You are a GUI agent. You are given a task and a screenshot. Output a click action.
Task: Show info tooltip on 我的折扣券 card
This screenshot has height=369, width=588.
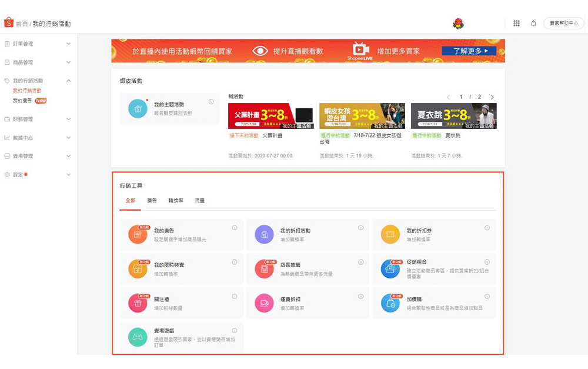tap(487, 228)
